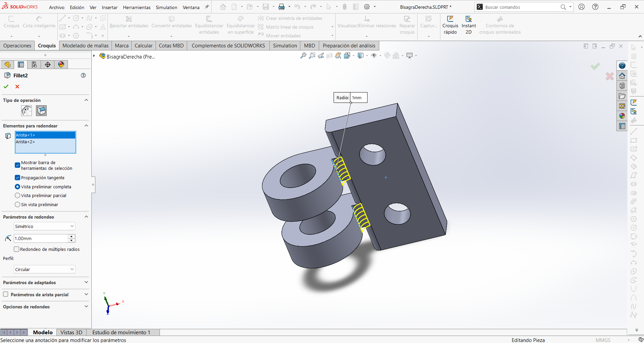Switch to Complementos de SOLIDWORKS tab

click(228, 46)
